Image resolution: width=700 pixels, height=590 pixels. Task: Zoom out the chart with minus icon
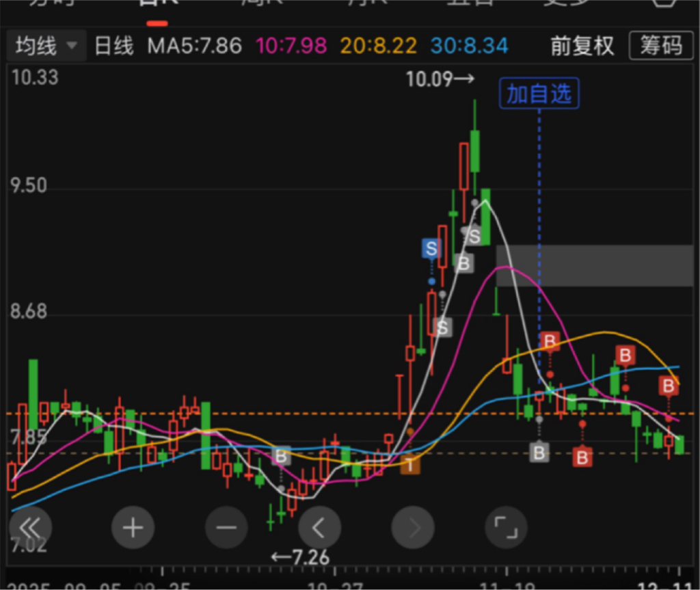226,528
